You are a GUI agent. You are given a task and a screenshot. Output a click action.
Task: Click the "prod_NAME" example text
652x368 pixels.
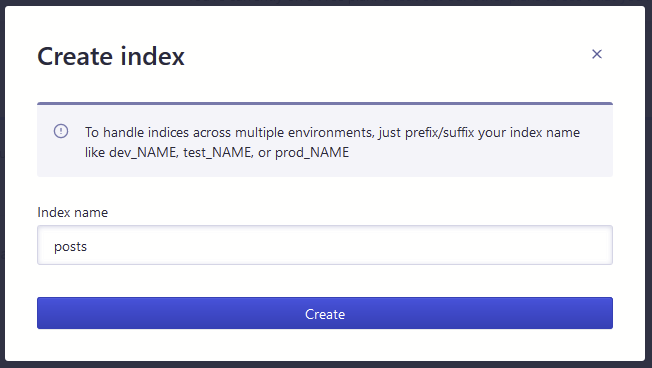(312, 153)
